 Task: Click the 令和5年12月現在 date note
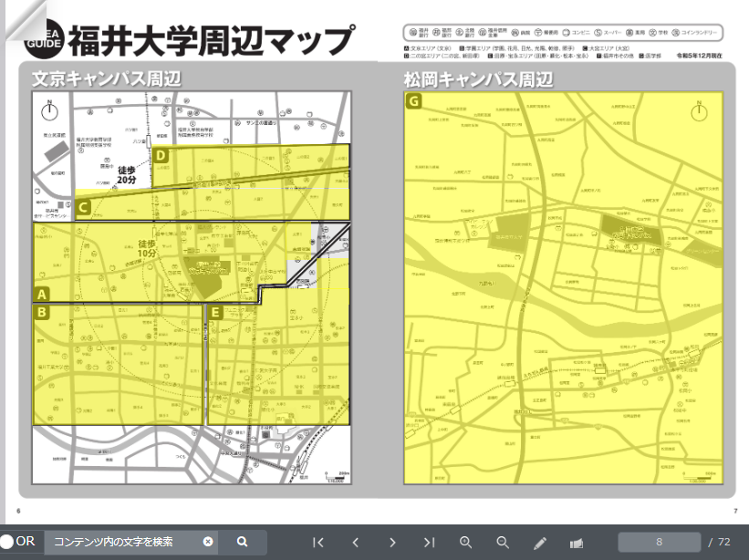point(700,56)
